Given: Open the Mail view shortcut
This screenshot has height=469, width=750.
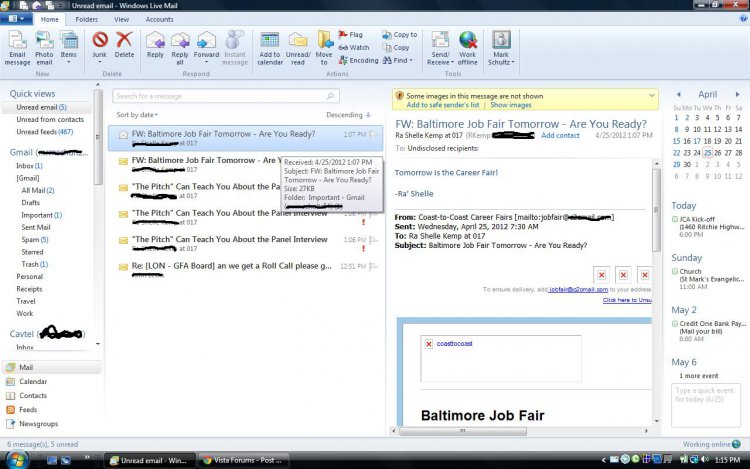Looking at the screenshot, I should coord(51,367).
